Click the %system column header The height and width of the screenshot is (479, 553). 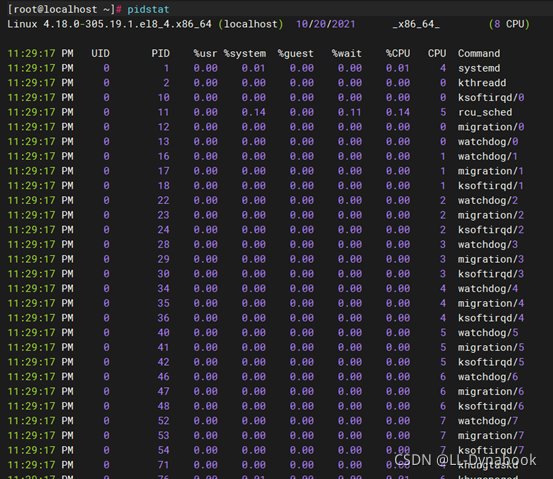pyautogui.click(x=245, y=53)
